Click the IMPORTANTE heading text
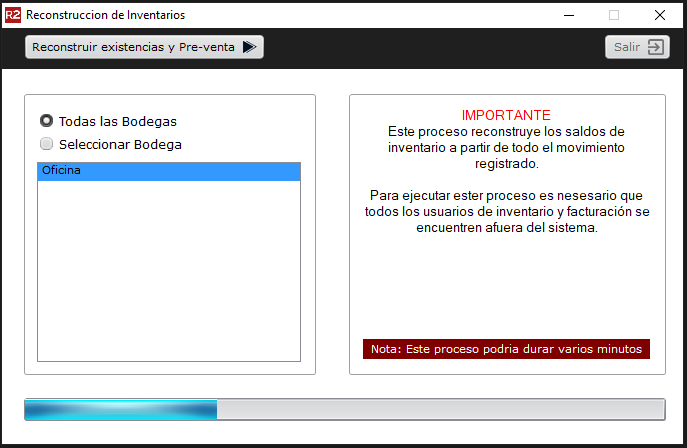Viewport: 687px width, 448px height. click(x=506, y=115)
